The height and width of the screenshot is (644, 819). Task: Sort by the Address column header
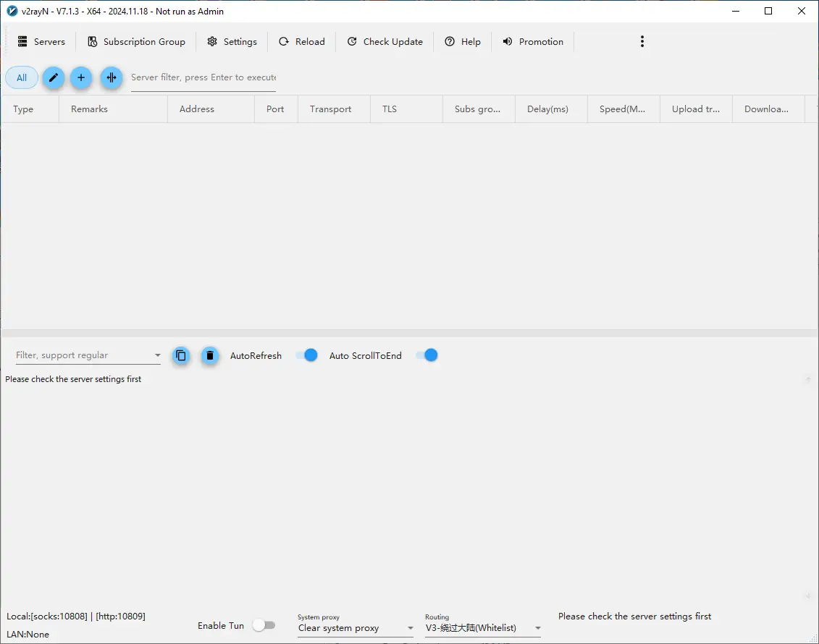pos(211,109)
